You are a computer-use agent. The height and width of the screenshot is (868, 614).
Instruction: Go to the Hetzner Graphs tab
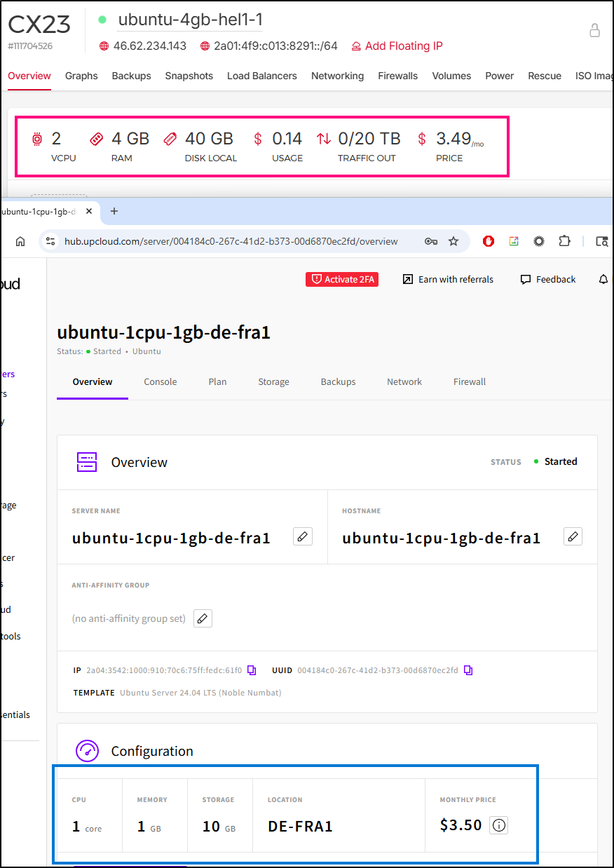pos(81,76)
